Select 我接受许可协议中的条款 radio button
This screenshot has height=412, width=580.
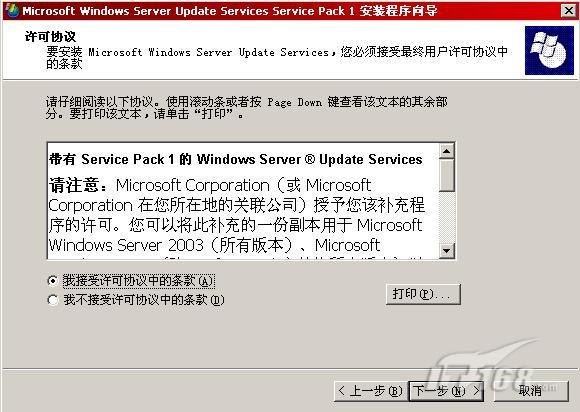53,281
